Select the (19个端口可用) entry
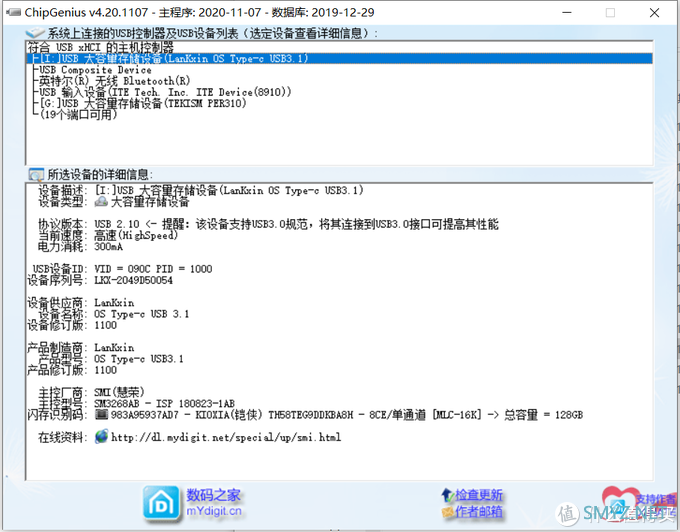The width and height of the screenshot is (680, 532). click(x=78, y=115)
